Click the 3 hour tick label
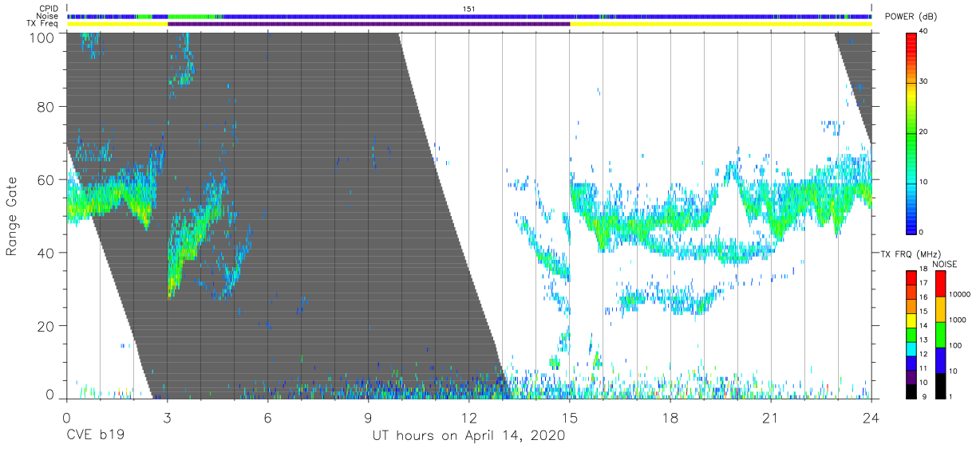The height and width of the screenshot is (452, 980). click(x=167, y=418)
